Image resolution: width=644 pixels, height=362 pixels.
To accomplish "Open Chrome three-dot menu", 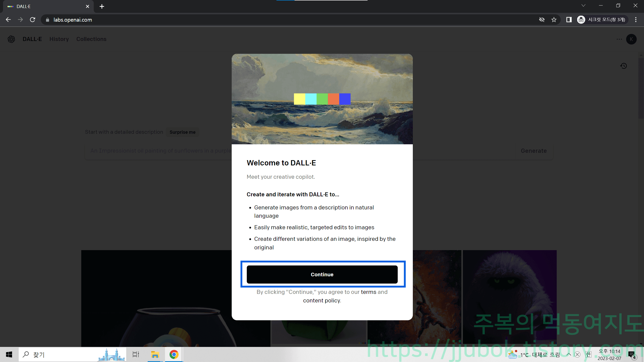I will [636, 20].
